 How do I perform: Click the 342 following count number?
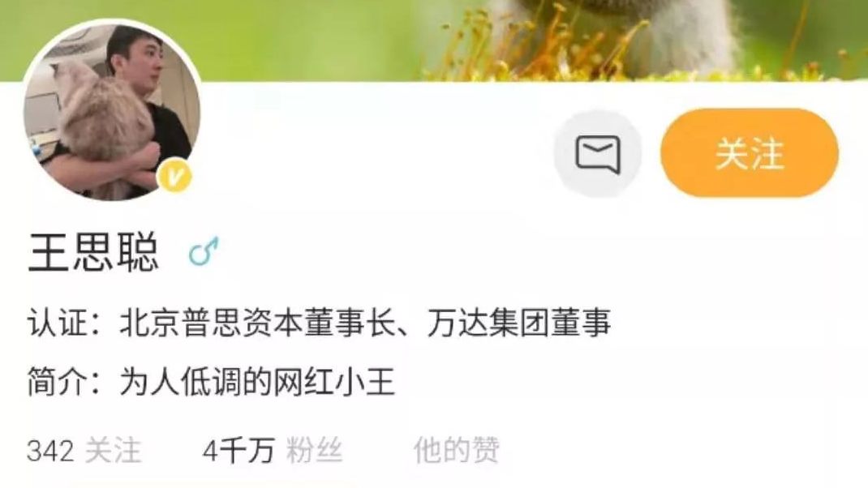[x=50, y=451]
